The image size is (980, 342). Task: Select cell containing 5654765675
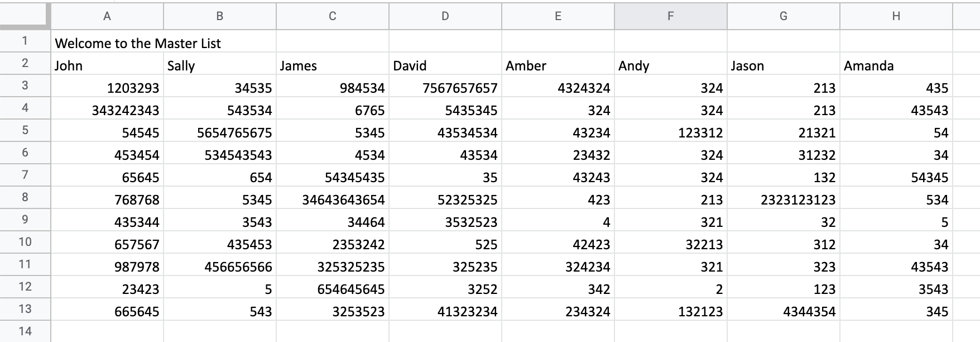tap(220, 131)
